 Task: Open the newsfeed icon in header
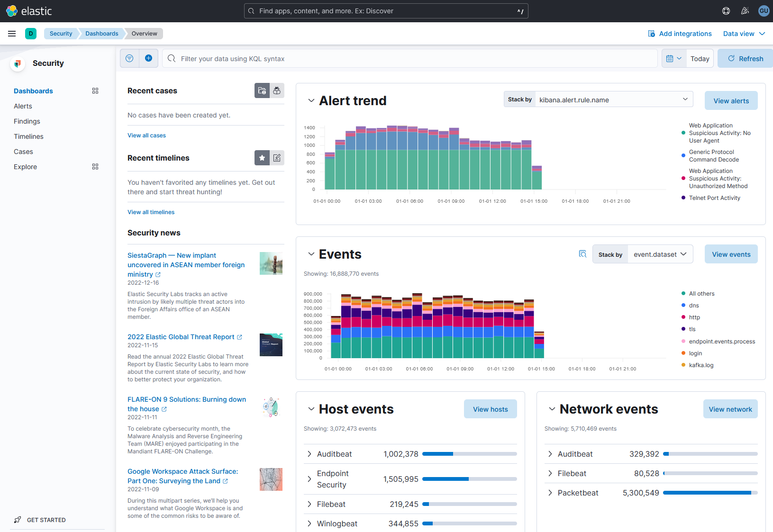tap(745, 11)
